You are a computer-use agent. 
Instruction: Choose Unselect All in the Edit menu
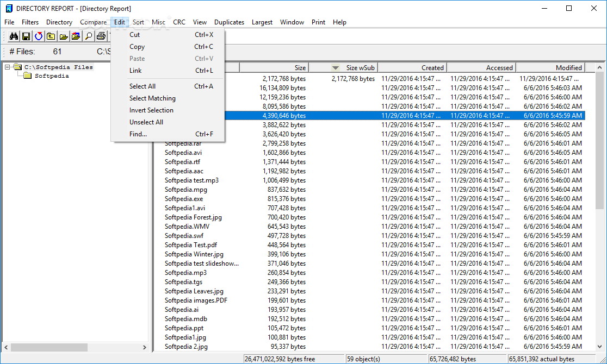point(168,122)
